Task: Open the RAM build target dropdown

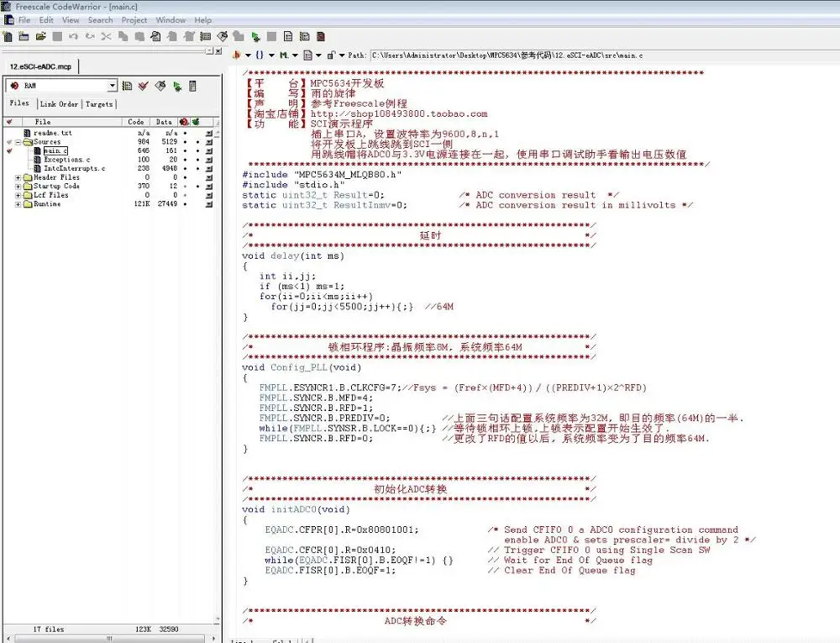Action: (113, 86)
